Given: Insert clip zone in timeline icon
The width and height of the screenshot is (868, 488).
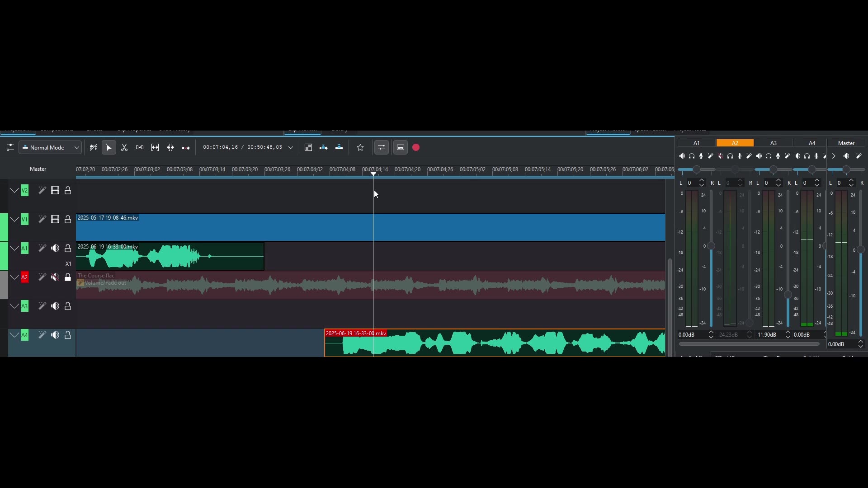Looking at the screenshot, I should click(x=324, y=147).
